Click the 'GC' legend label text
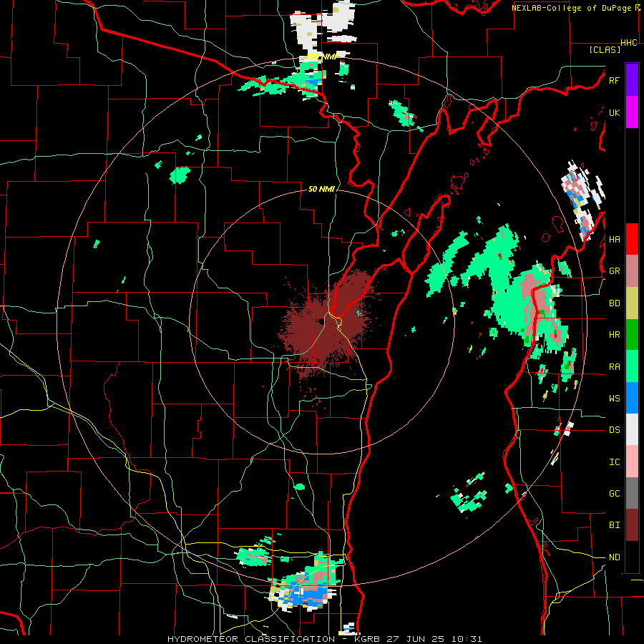This screenshot has width=644, height=644. point(614,494)
